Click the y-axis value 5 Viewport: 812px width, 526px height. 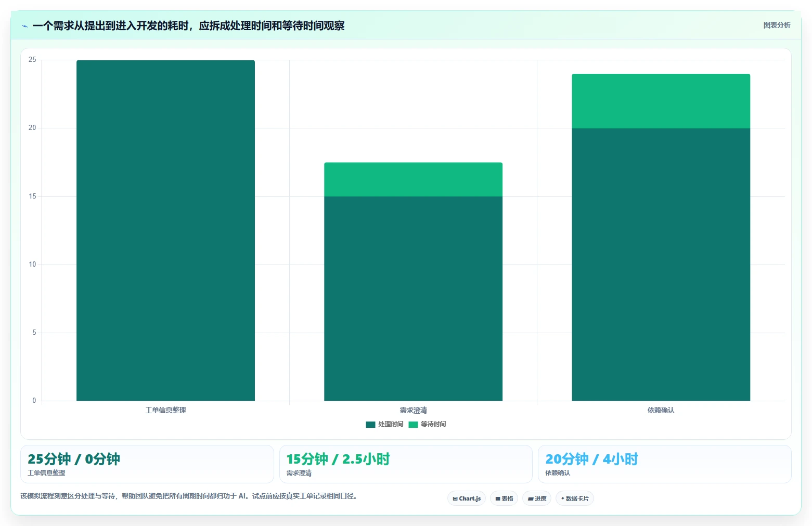[x=34, y=333]
